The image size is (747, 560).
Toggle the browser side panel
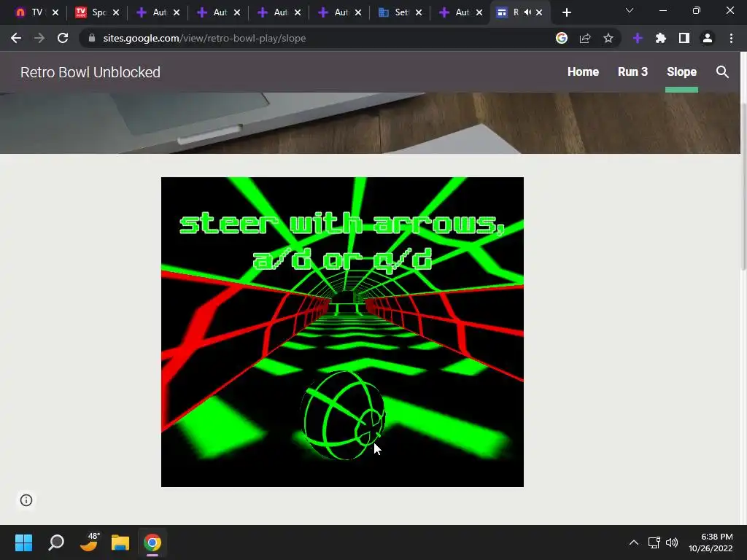pyautogui.click(x=684, y=38)
